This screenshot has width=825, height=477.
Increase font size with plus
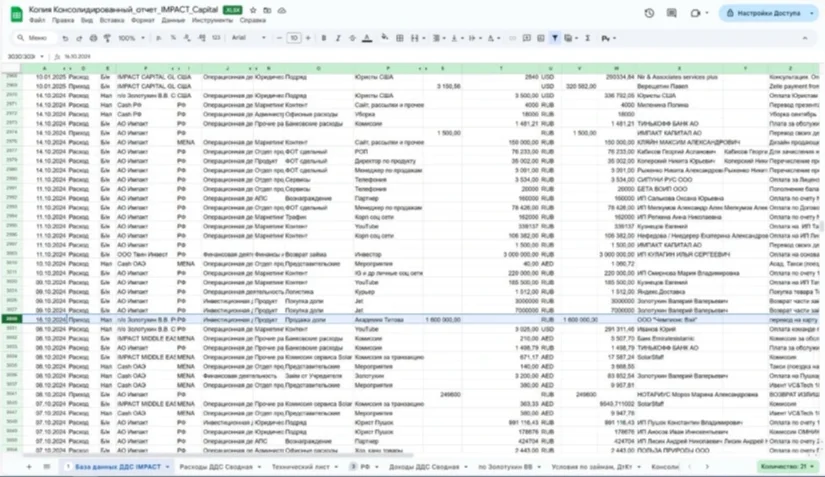[x=308, y=38]
